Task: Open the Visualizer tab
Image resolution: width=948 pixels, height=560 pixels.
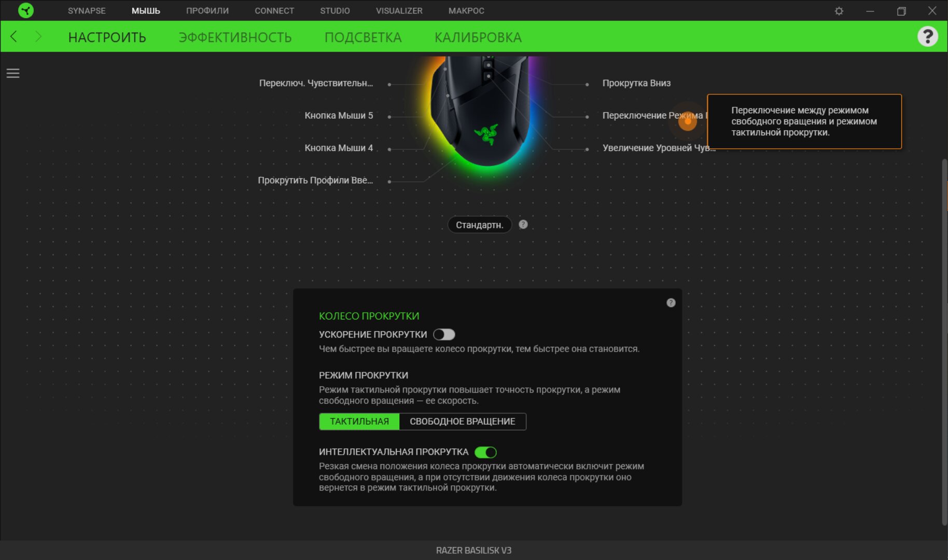Action: [x=399, y=11]
